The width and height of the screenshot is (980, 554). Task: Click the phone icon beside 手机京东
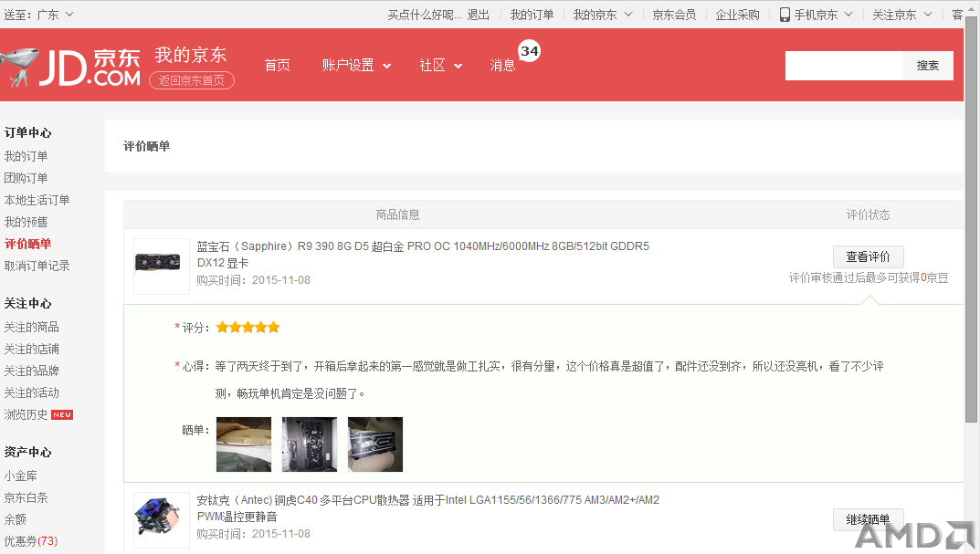[x=785, y=15]
